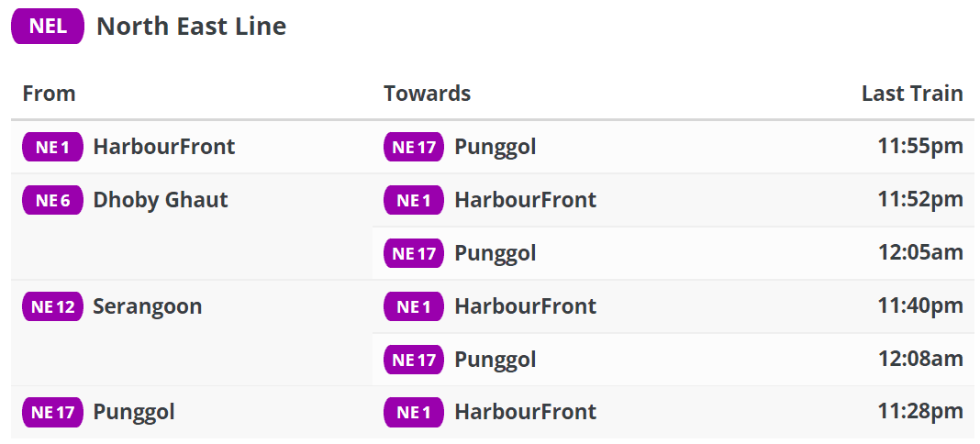Click the purple NEL line badge

[x=48, y=27]
